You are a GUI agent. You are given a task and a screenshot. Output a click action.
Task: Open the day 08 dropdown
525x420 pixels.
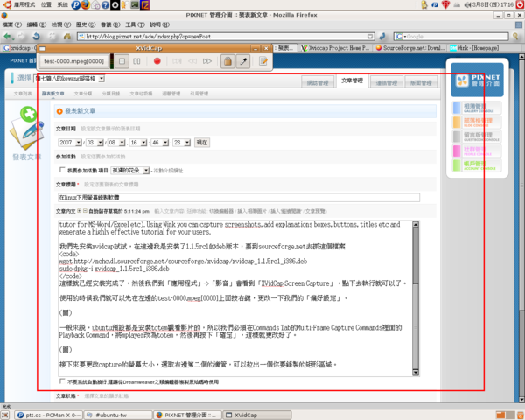coord(116,143)
